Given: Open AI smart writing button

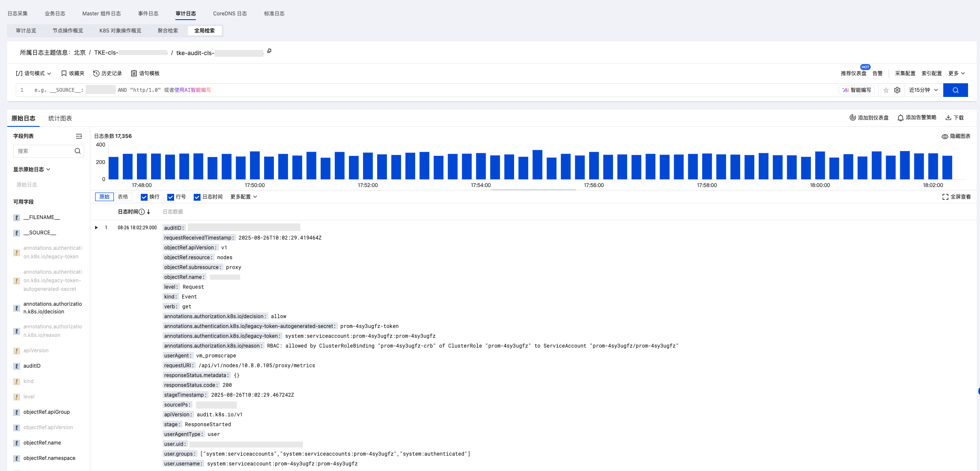Looking at the screenshot, I should click(857, 90).
